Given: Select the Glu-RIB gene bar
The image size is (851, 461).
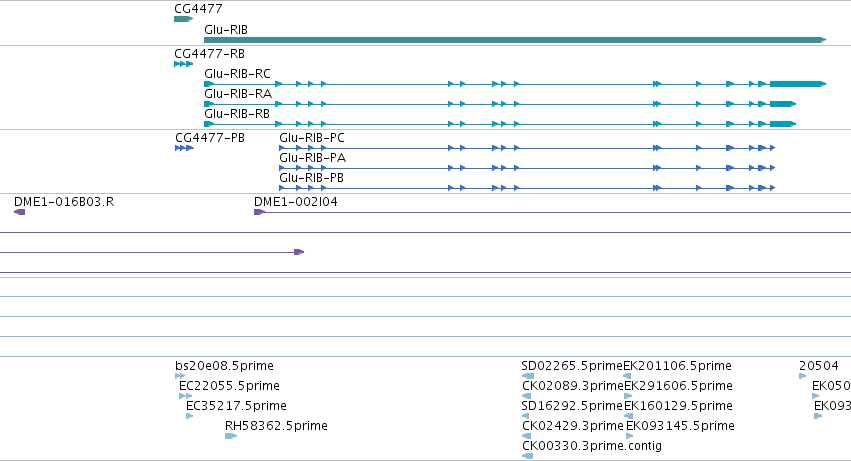Looking at the screenshot, I should point(515,40).
